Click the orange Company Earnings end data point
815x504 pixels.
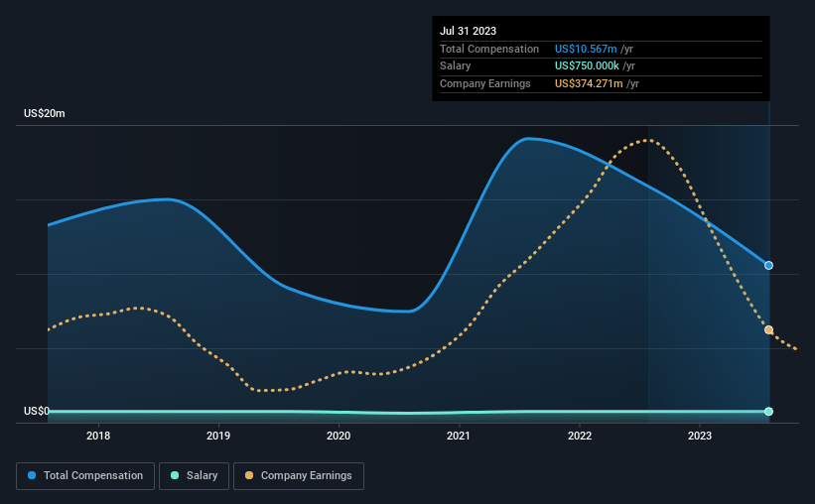tap(768, 330)
